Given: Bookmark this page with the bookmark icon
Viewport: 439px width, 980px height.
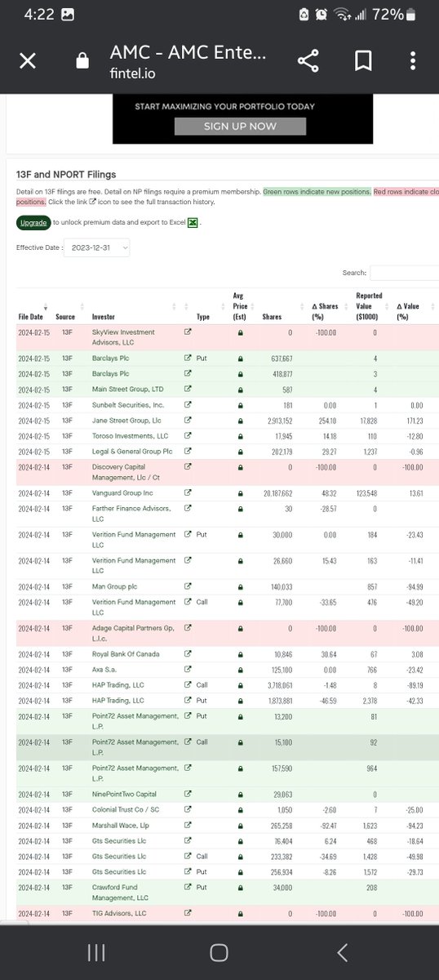Looking at the screenshot, I should click(363, 61).
